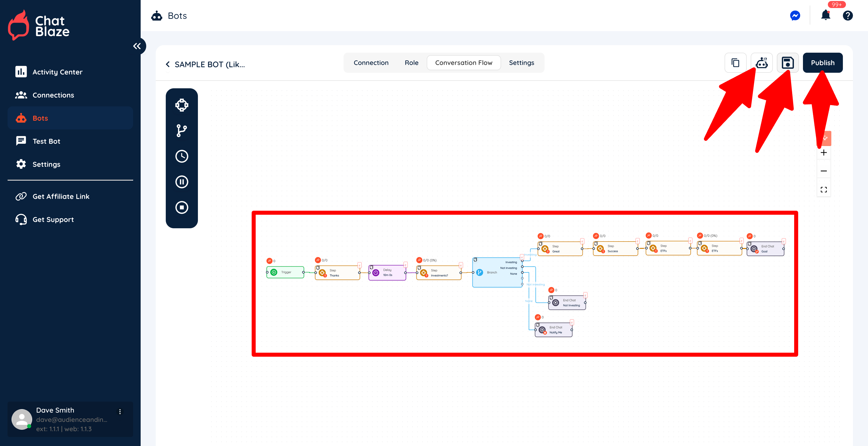This screenshot has height=446, width=868.
Task: Click the green Trigger node
Action: (x=285, y=272)
